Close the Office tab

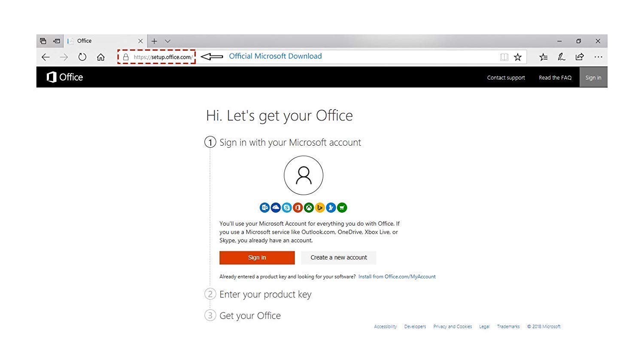coord(140,41)
